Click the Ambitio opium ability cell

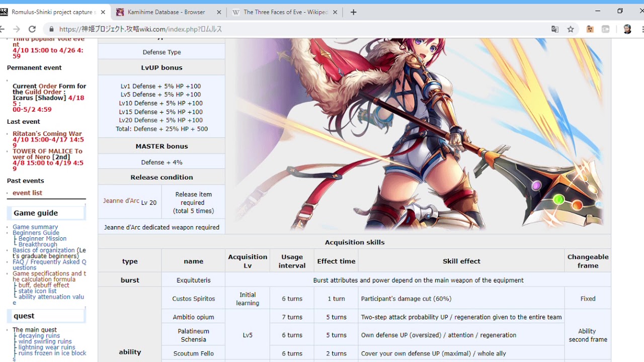click(x=193, y=317)
